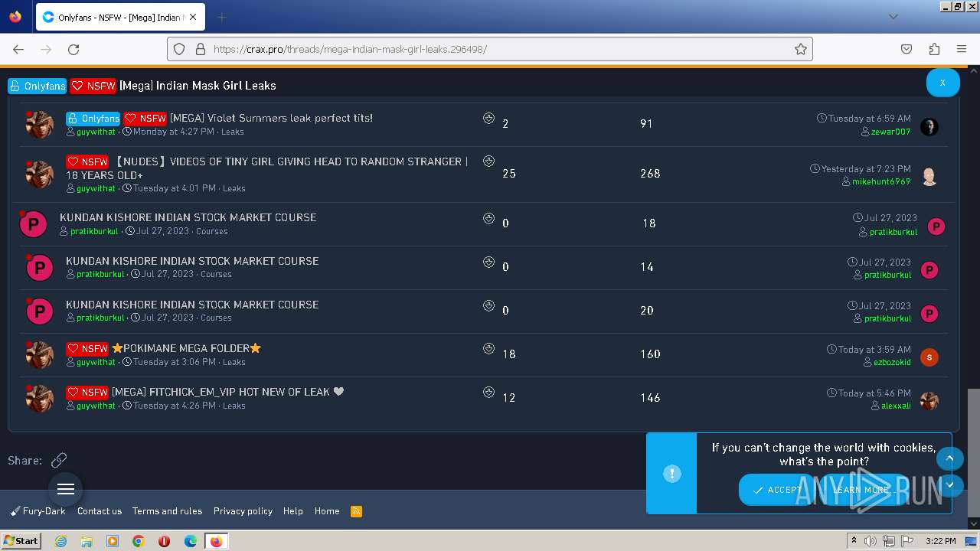Save page to Pocket
Screen dimensions: 980x551
[x=906, y=49]
